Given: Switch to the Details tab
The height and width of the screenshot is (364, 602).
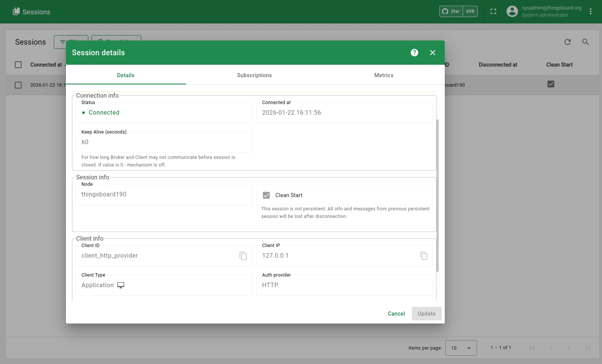Looking at the screenshot, I should click(126, 75).
